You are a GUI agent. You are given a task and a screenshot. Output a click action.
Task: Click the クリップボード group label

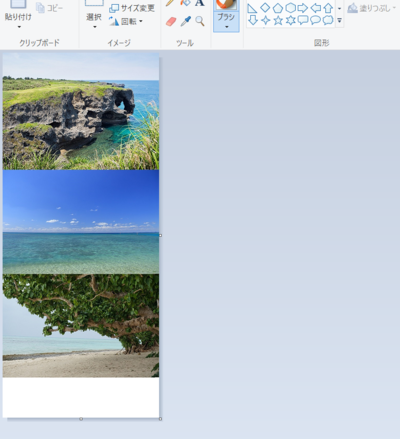point(39,43)
